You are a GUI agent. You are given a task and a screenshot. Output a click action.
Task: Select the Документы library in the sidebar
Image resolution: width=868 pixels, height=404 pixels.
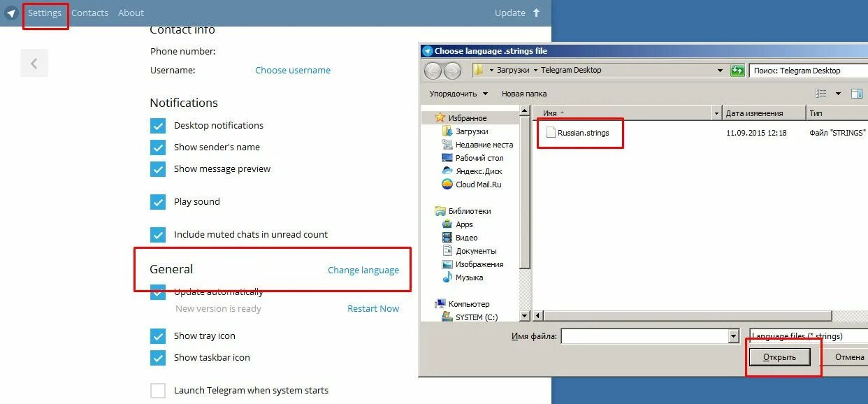click(x=475, y=251)
